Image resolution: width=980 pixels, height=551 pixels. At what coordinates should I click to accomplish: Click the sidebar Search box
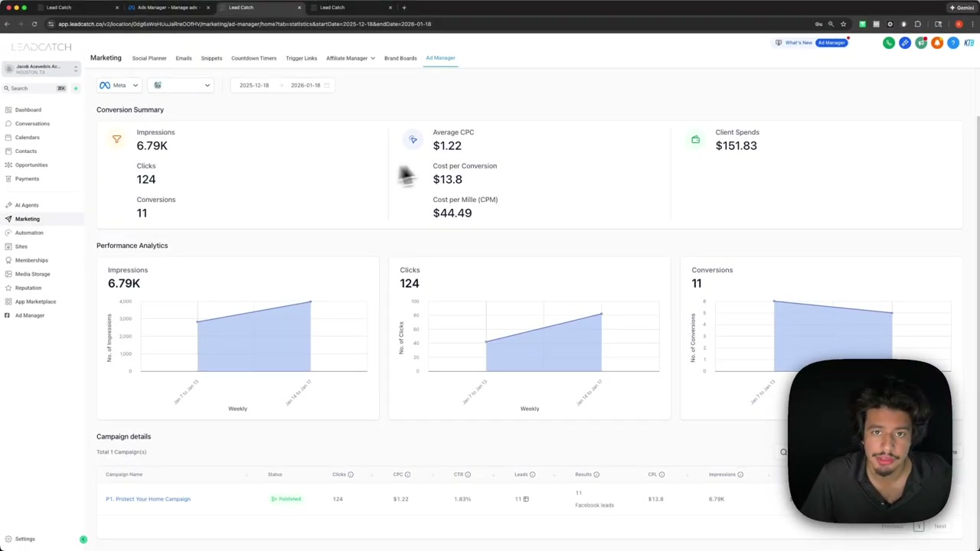pyautogui.click(x=34, y=88)
